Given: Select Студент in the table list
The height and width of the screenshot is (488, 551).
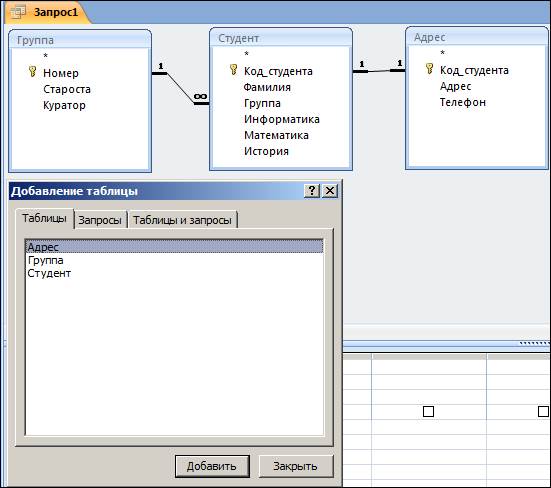Looking at the screenshot, I should (x=174, y=273).
